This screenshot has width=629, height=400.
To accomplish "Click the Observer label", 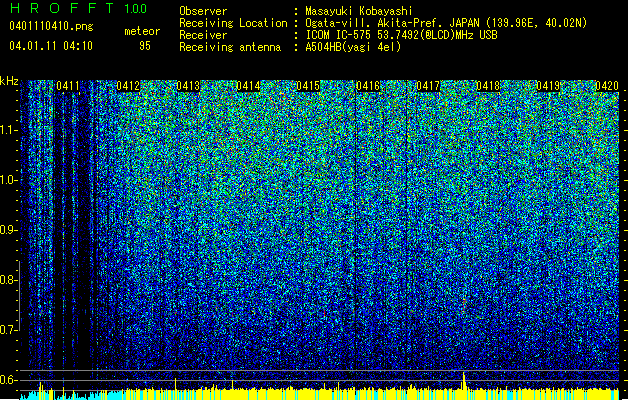I will tap(203, 11).
